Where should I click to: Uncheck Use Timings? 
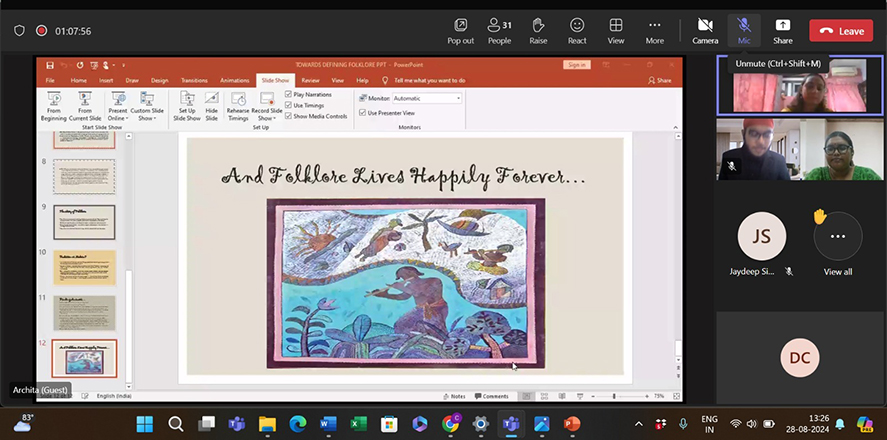pos(289,105)
